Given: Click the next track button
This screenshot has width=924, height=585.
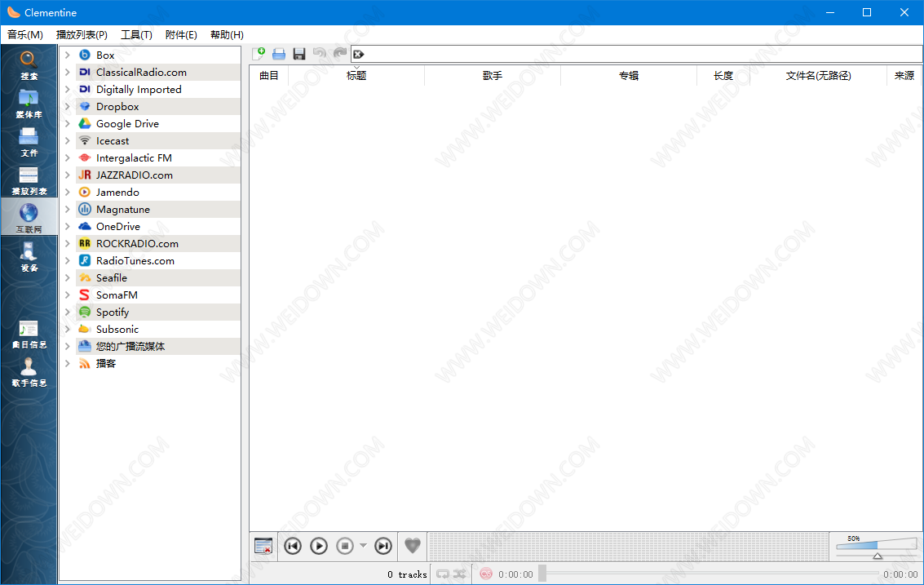Looking at the screenshot, I should (383, 546).
